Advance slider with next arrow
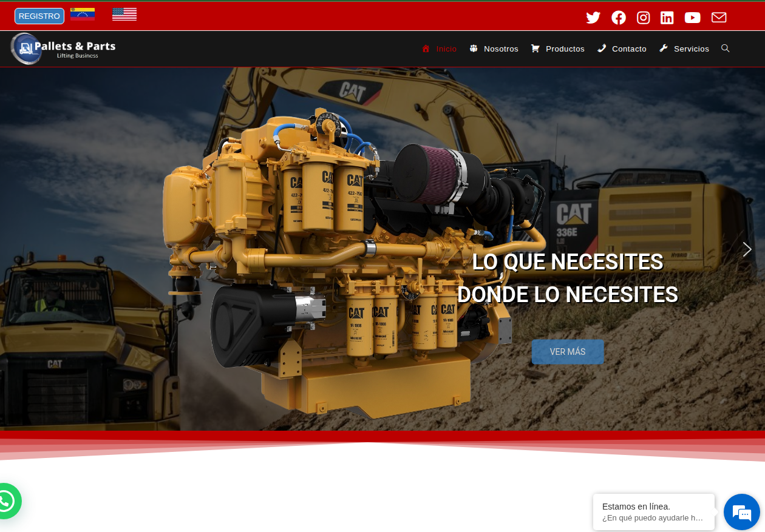Screen dimensions: 765x532 (747, 249)
